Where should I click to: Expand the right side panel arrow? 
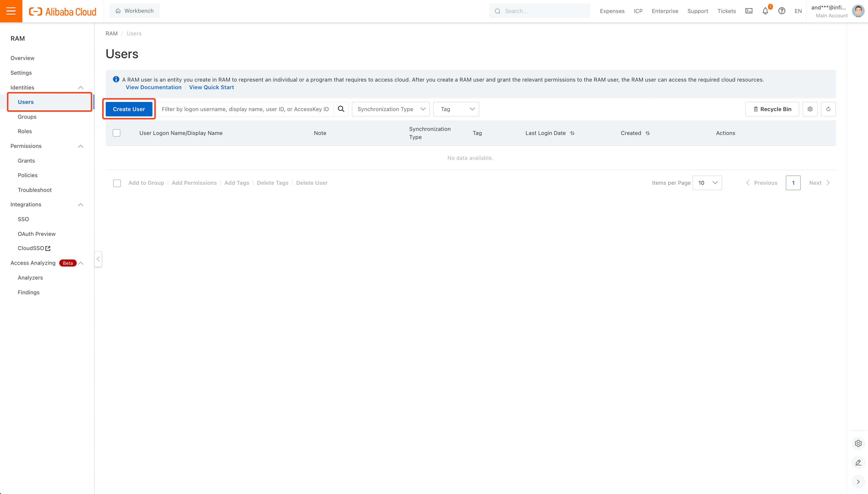point(858,482)
